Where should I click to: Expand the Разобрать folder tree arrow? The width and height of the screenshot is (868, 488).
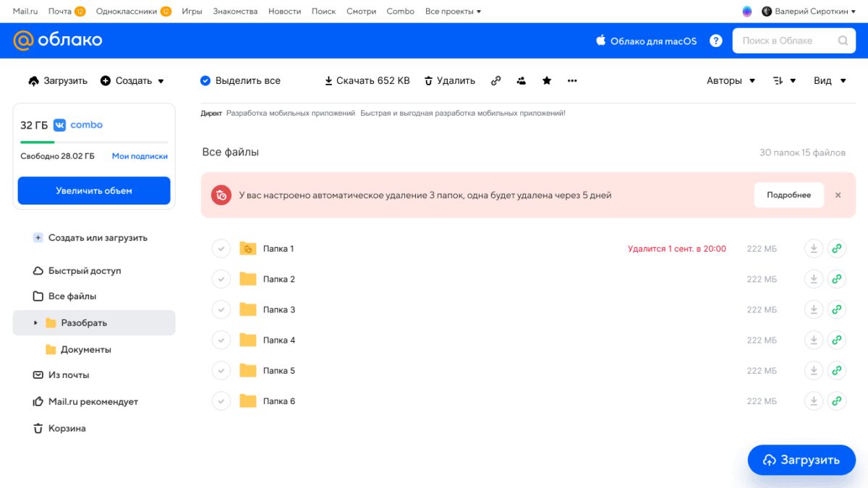pos(35,323)
